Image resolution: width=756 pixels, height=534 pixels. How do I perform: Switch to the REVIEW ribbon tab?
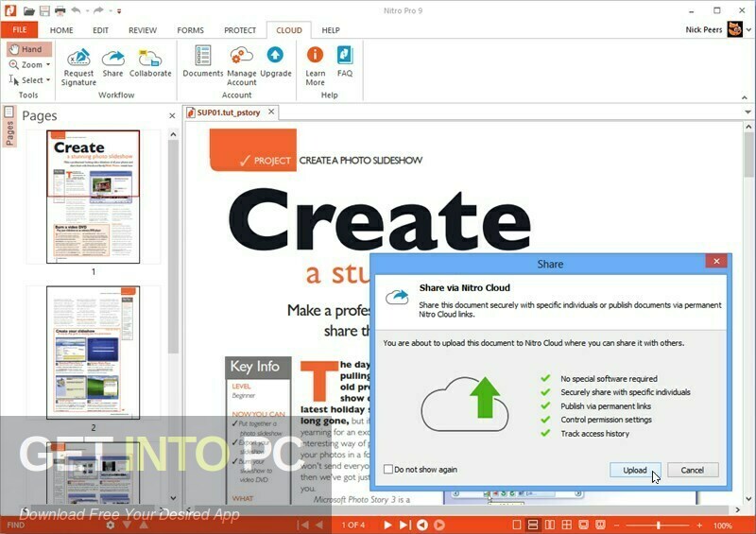point(143,30)
